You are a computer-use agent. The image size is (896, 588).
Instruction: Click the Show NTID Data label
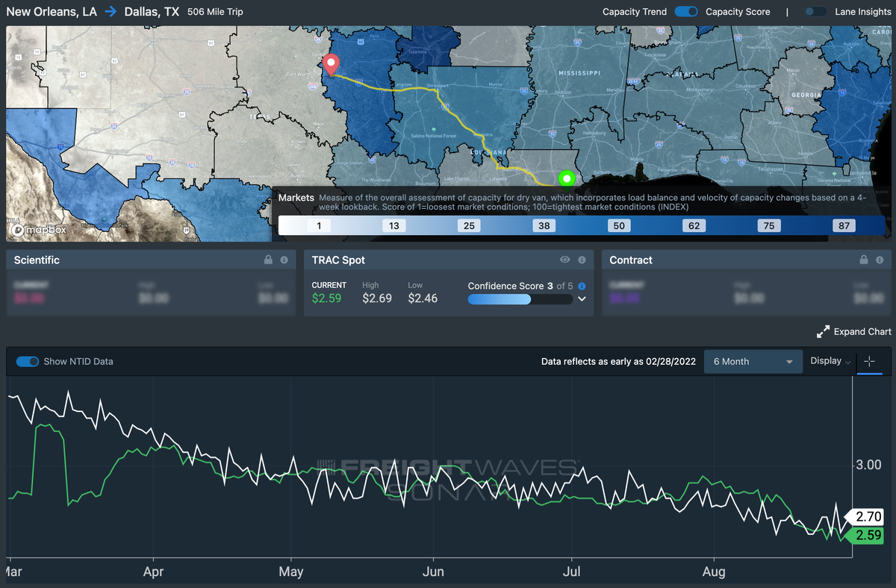(x=78, y=361)
